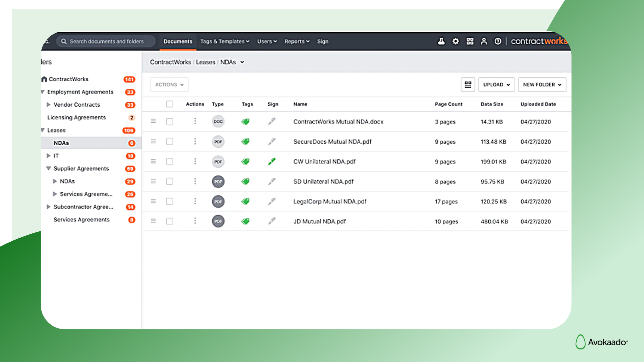
Task: Sort by the Data Size column header
Action: coord(492,104)
